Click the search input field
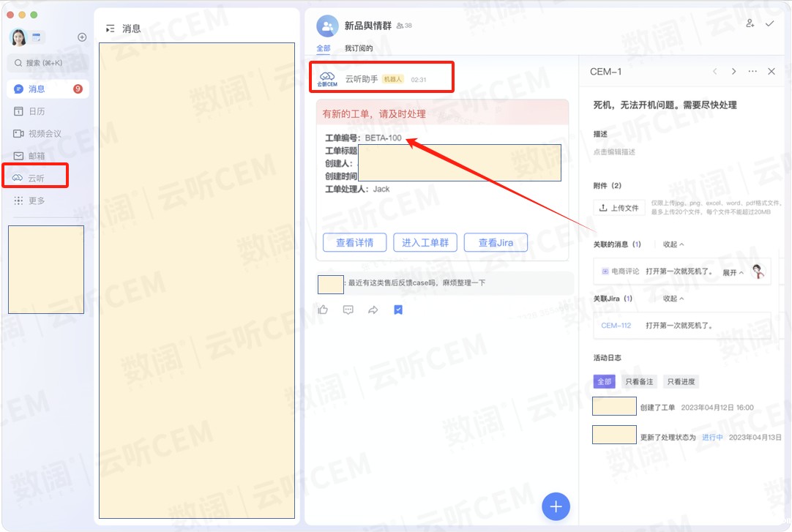This screenshot has width=792, height=532. (48, 63)
